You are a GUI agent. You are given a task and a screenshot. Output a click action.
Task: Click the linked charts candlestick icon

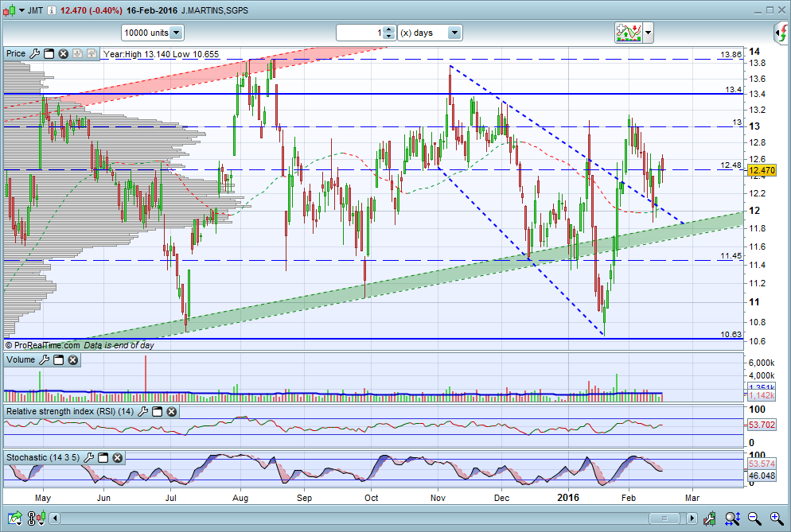[x=37, y=518]
